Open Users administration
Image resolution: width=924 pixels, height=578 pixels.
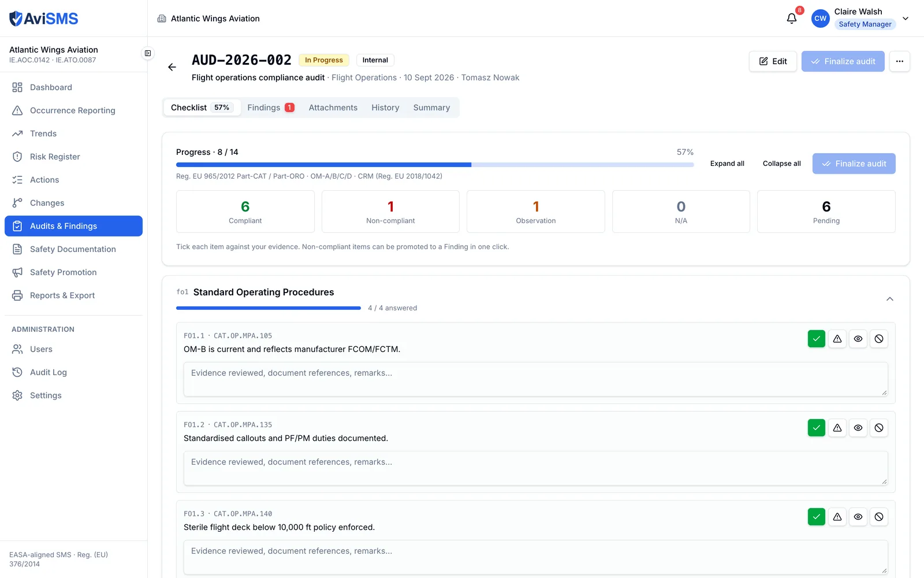(73, 349)
